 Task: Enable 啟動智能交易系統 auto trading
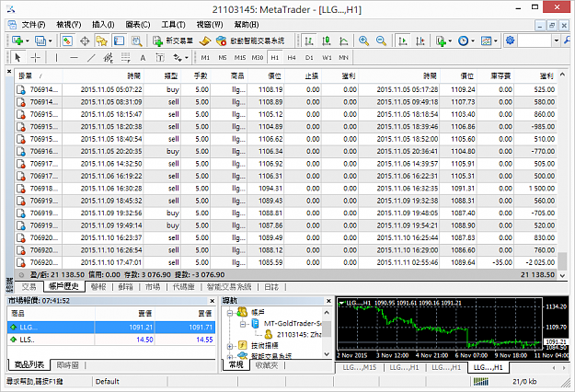coord(250,40)
